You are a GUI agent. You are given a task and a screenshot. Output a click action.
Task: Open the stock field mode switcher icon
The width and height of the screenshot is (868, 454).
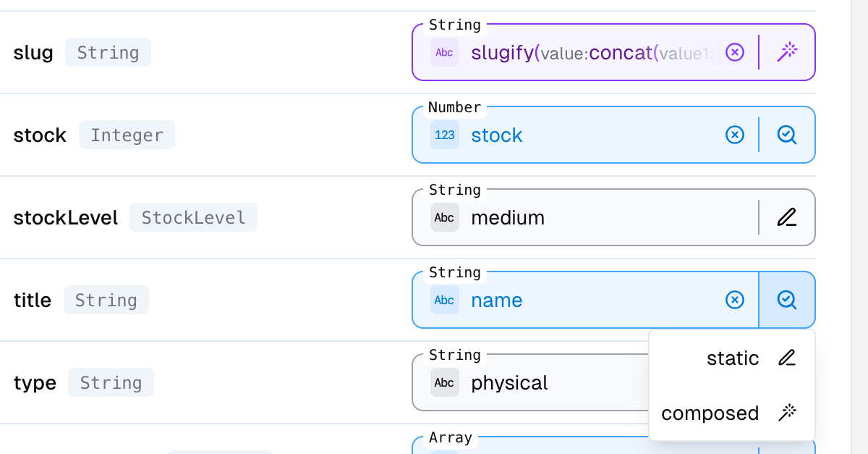point(787,135)
